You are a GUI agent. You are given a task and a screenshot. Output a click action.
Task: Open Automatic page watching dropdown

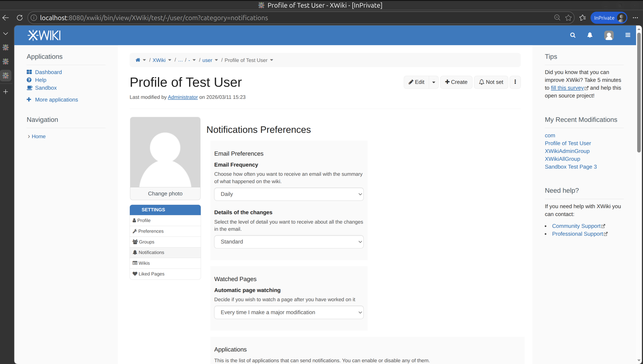click(289, 312)
